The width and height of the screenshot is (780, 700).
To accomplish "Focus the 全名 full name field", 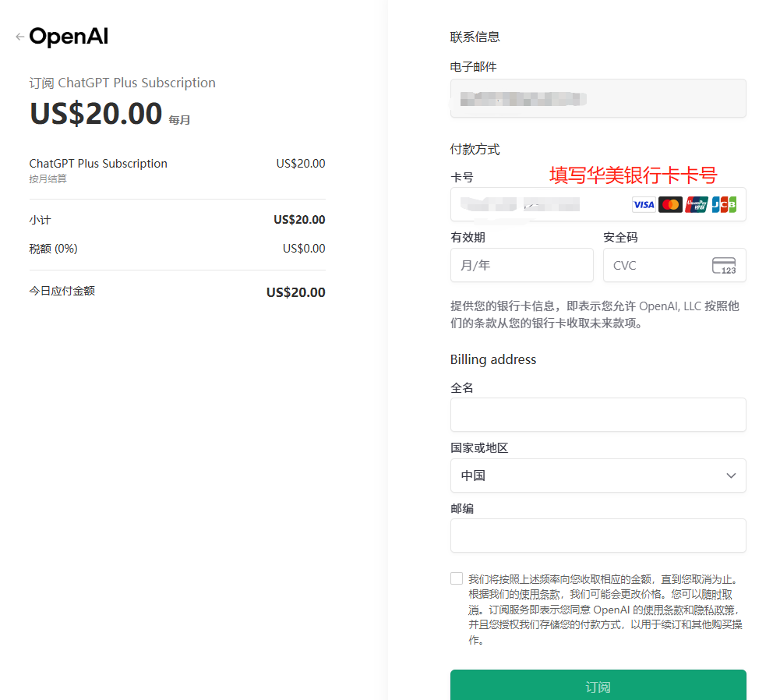I will pyautogui.click(x=598, y=415).
